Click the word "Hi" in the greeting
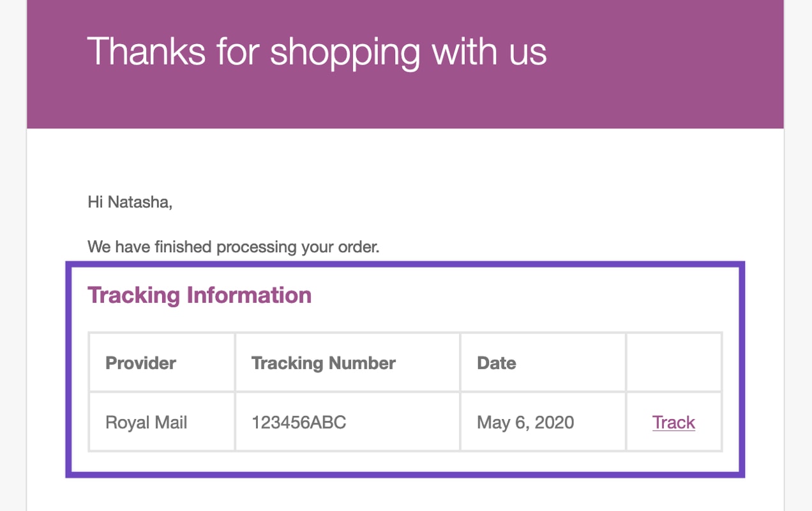Screen dimensions: 812x511 tap(95, 202)
